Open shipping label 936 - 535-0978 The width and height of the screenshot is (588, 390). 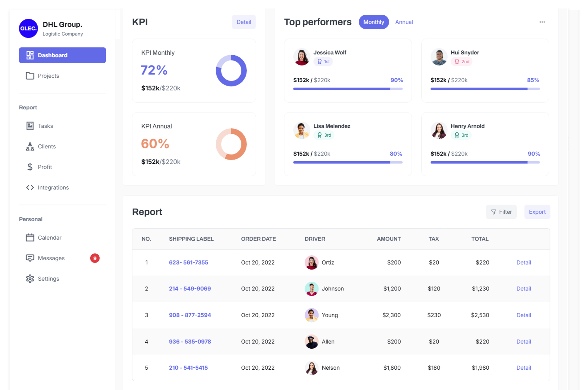[x=190, y=342]
